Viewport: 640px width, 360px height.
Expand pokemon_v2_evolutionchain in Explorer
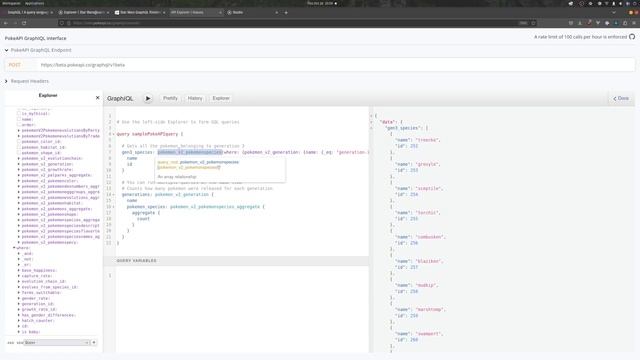point(19,158)
